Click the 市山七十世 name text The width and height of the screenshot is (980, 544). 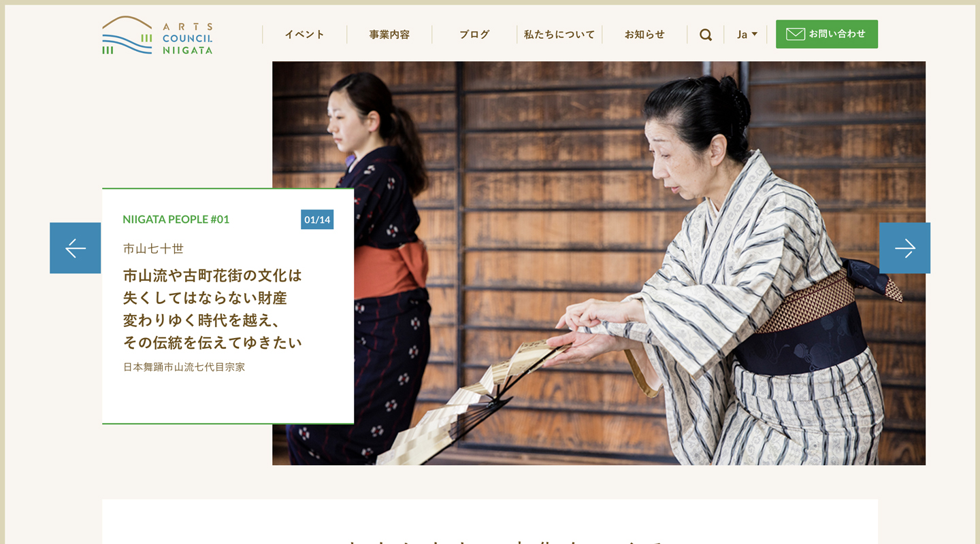[153, 249]
